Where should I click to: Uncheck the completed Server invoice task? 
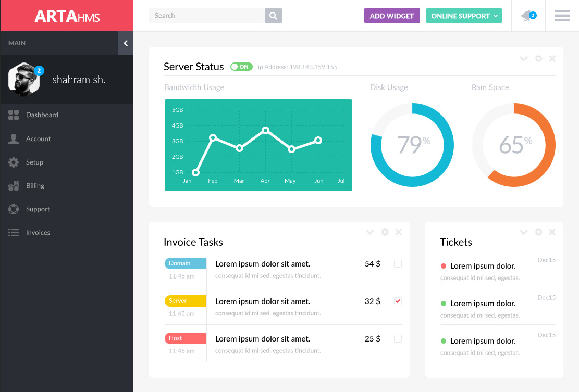[398, 301]
